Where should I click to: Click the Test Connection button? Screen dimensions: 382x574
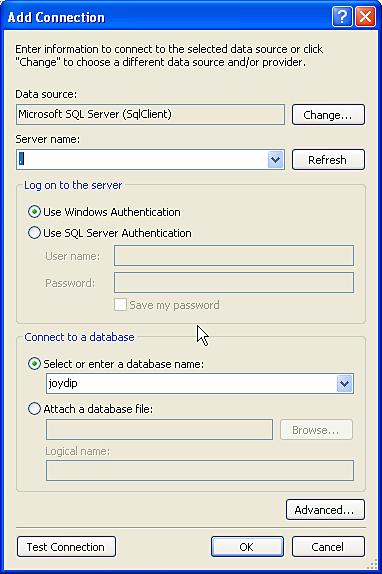click(66, 547)
